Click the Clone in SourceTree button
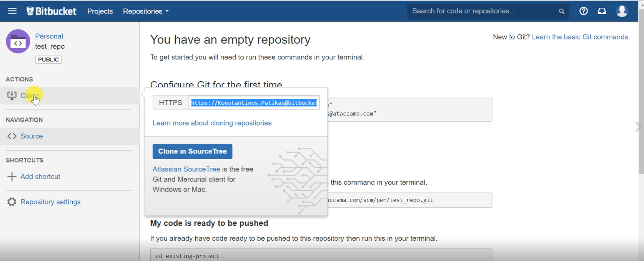The height and width of the screenshot is (261, 644). [x=192, y=151]
